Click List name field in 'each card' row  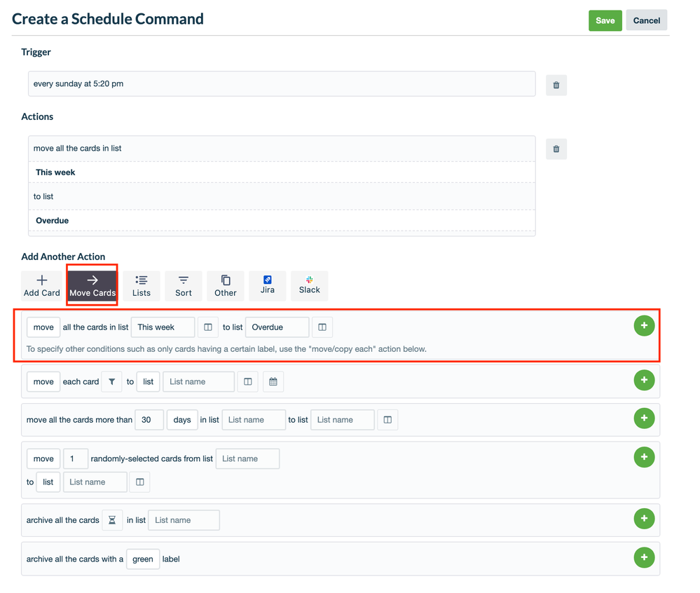(199, 382)
